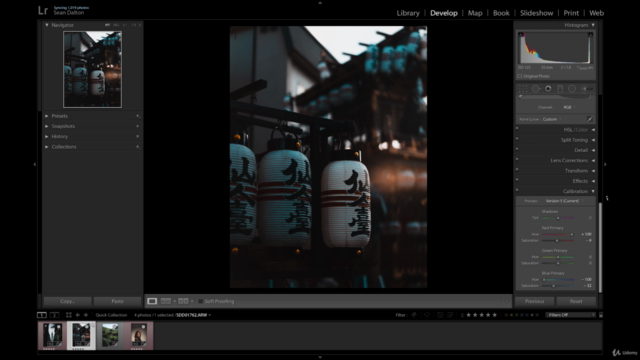Filter by fifth star rating
The height and width of the screenshot is (360, 640).
point(495,315)
